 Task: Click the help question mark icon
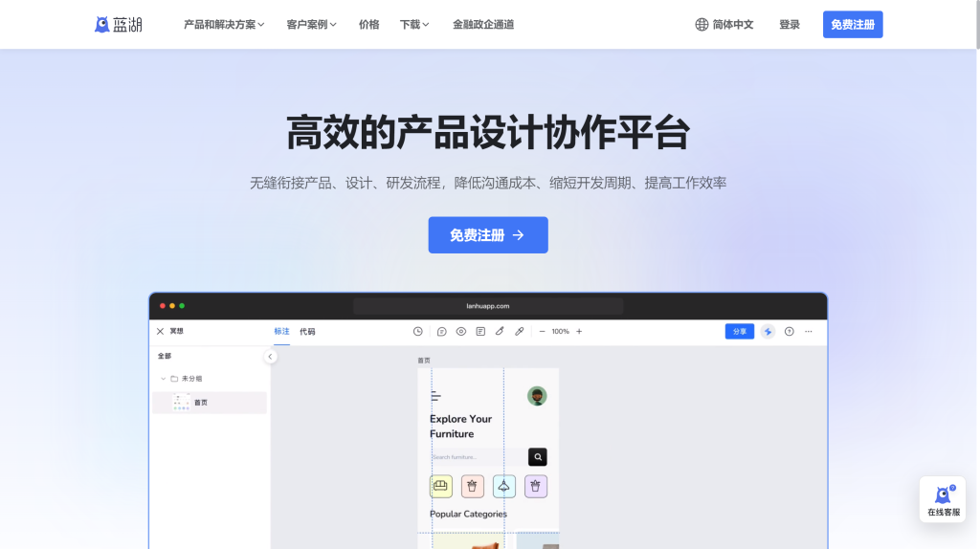790,332
